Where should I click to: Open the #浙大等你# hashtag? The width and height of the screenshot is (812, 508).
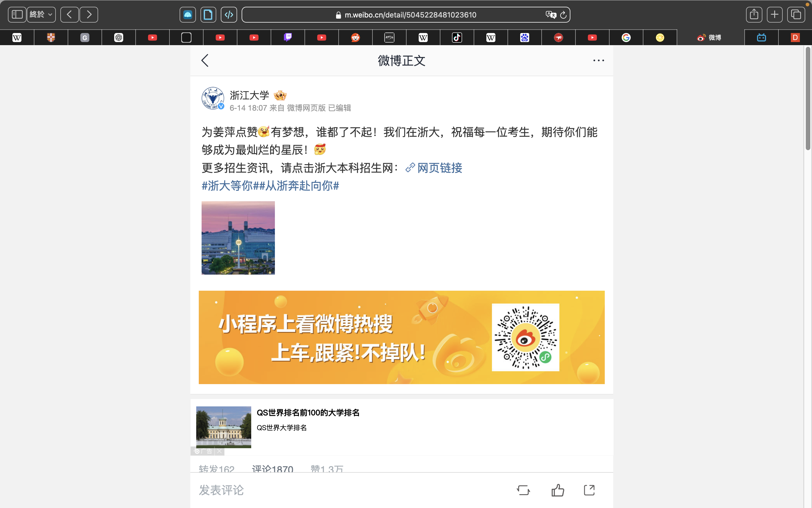[x=230, y=185]
